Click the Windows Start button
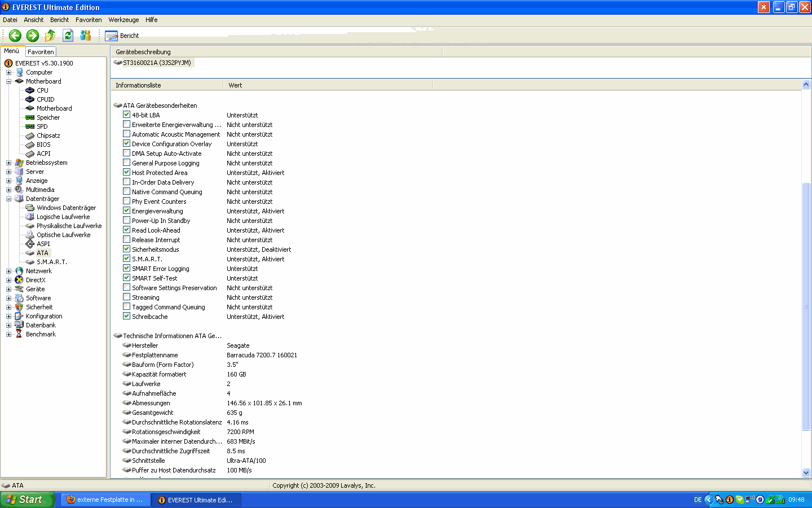Image resolution: width=812 pixels, height=508 pixels. click(x=27, y=500)
